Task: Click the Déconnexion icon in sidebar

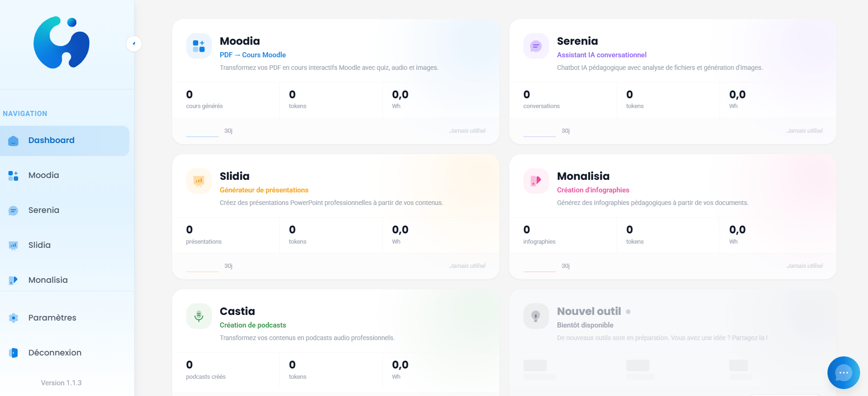Action: 14,353
